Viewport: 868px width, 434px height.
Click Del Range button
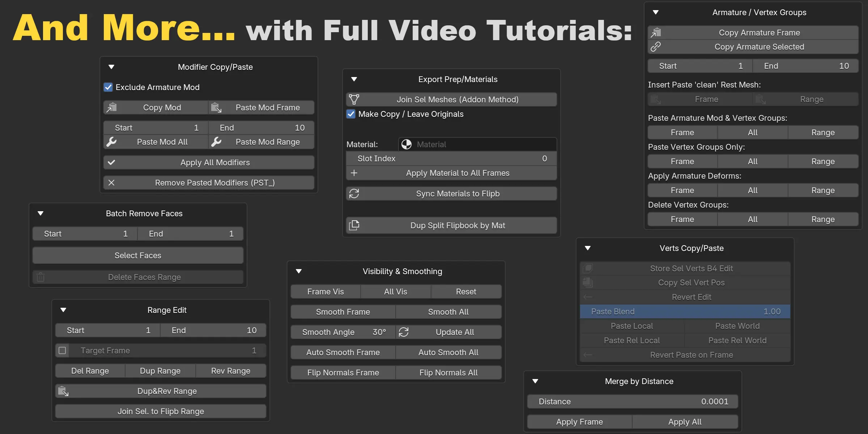[x=90, y=371]
